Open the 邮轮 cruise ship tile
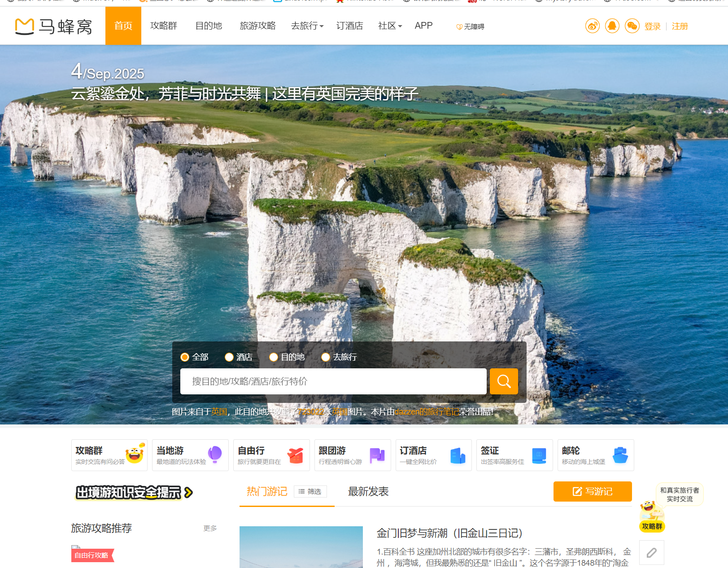Image resolution: width=728 pixels, height=568 pixels. [x=595, y=455]
